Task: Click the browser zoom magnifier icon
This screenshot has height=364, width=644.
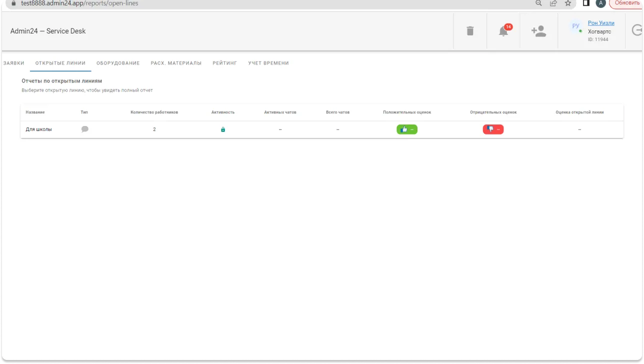Action: 538,3
